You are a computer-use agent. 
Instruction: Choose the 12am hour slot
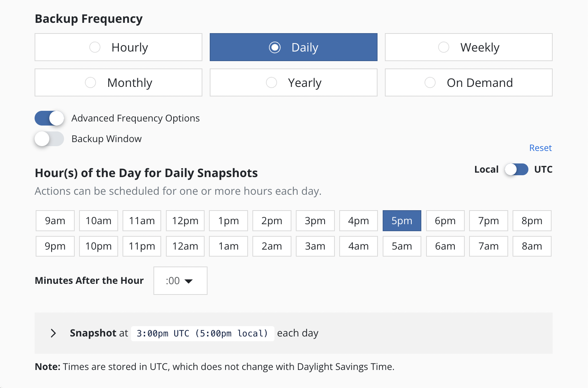point(185,246)
